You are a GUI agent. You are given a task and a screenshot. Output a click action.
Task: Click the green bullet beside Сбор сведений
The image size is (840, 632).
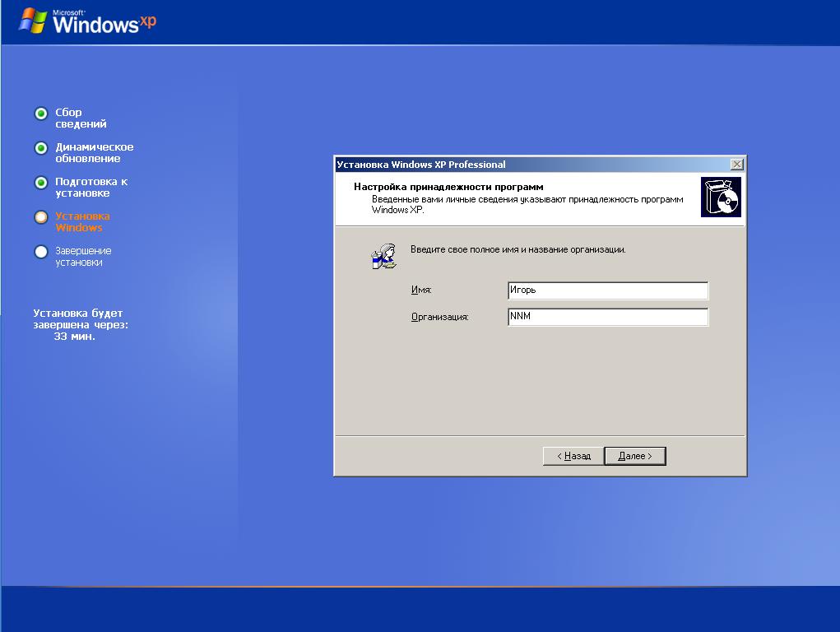[x=40, y=114]
